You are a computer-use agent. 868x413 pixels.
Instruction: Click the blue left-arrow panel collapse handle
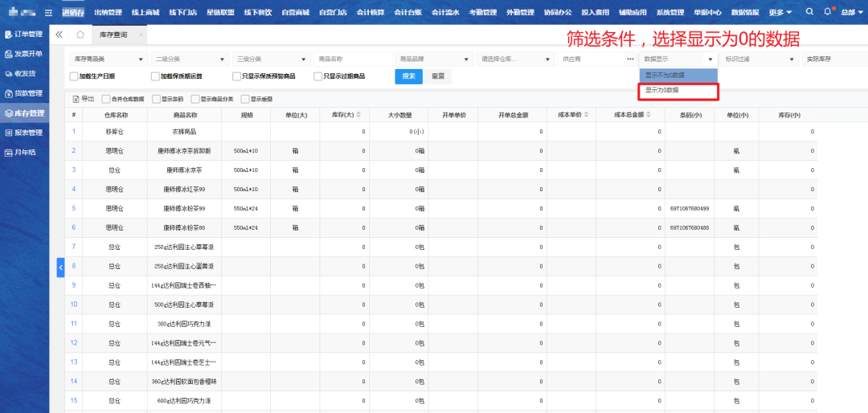click(60, 268)
